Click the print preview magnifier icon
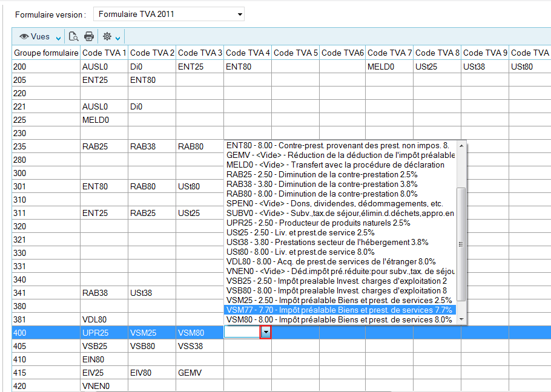 point(73,37)
